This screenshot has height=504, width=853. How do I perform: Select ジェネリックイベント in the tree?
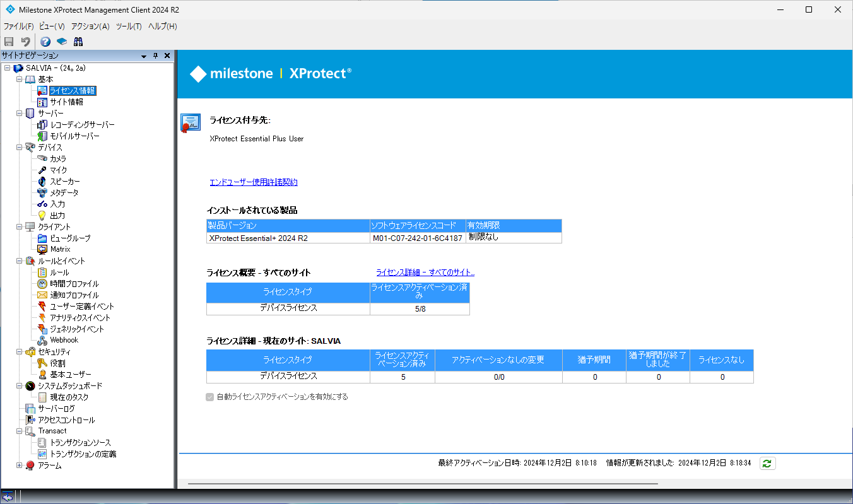[x=77, y=329]
